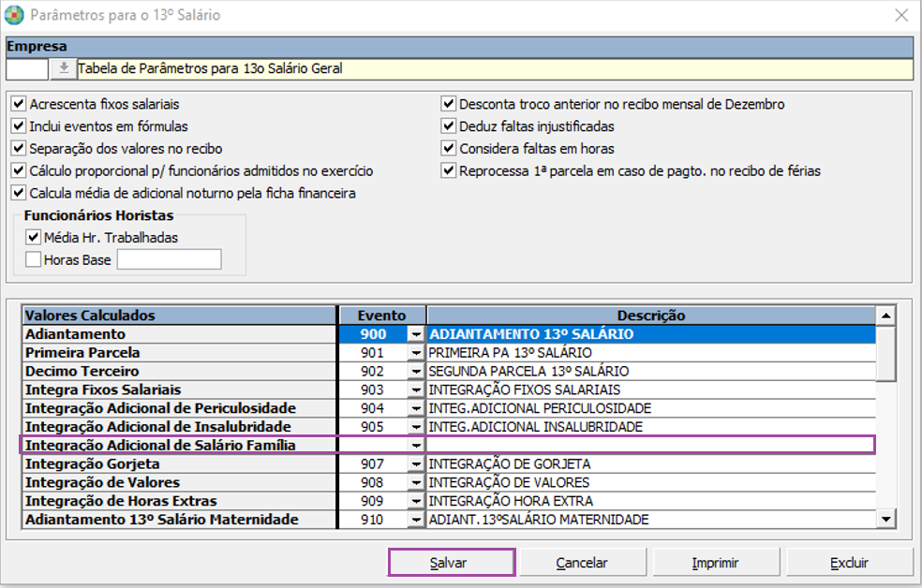Click the Salvar button
The height and width of the screenshot is (588, 922).
(x=452, y=563)
